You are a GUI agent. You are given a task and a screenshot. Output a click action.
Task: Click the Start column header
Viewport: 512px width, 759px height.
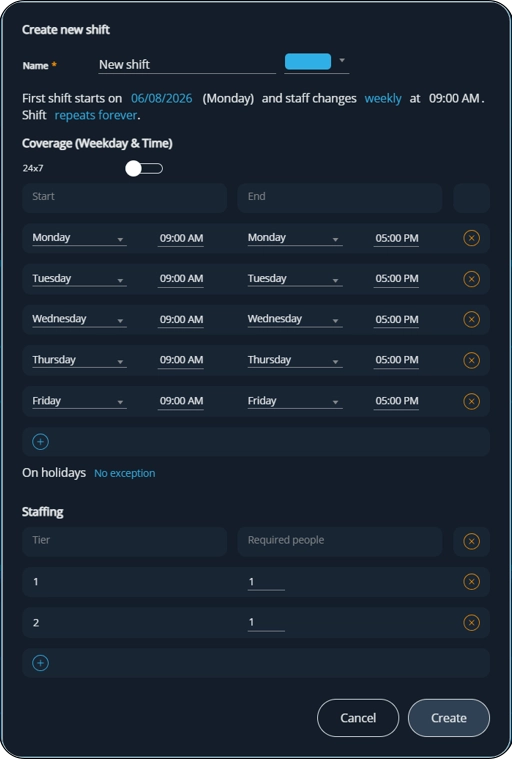[x=124, y=197]
